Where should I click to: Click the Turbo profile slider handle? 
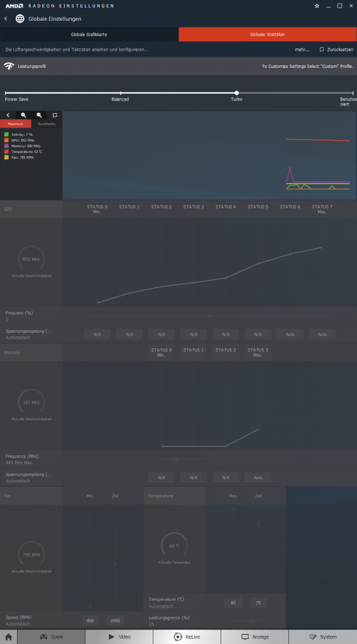coord(237,93)
